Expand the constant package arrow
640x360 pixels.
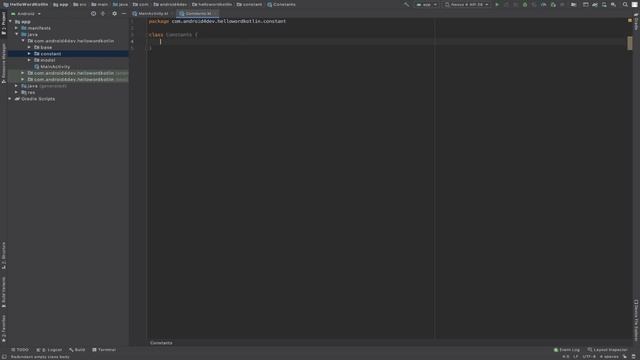click(29, 53)
